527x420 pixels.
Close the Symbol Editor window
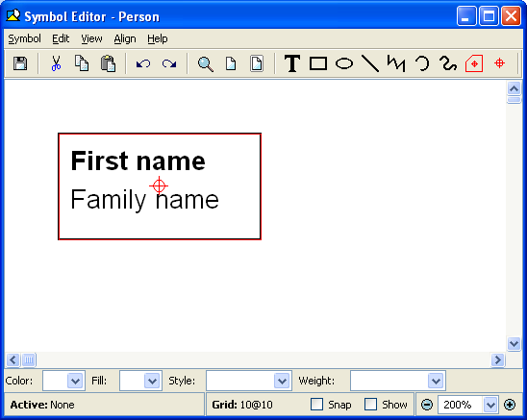511,15
